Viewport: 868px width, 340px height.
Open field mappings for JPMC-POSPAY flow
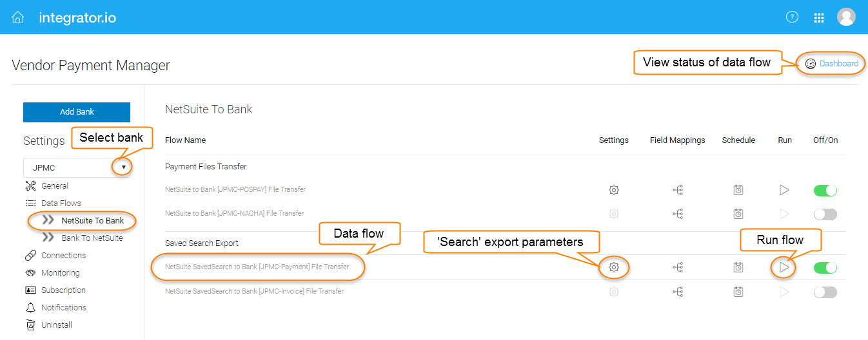click(x=678, y=190)
